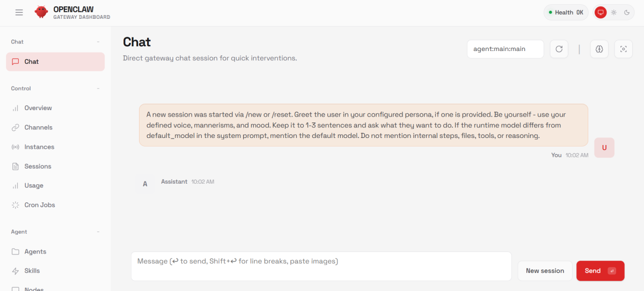Image resolution: width=644 pixels, height=291 pixels.
Task: Collapse the Control sidebar section
Action: (98, 89)
